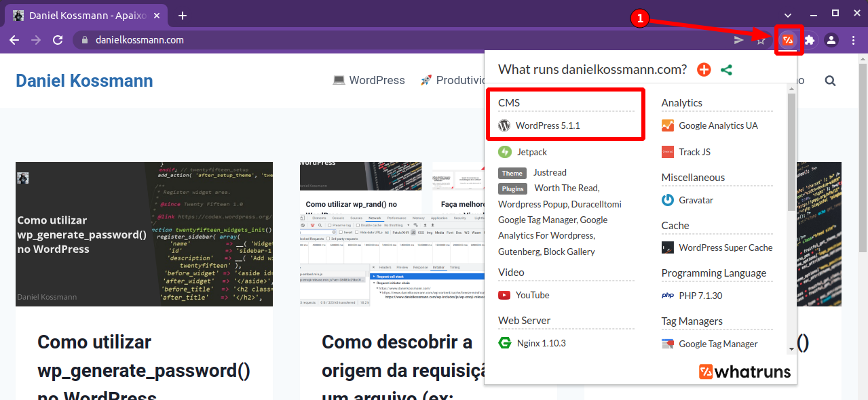Screen dimensions: 868x400
Task: Open a new browser tab
Action: point(182,15)
